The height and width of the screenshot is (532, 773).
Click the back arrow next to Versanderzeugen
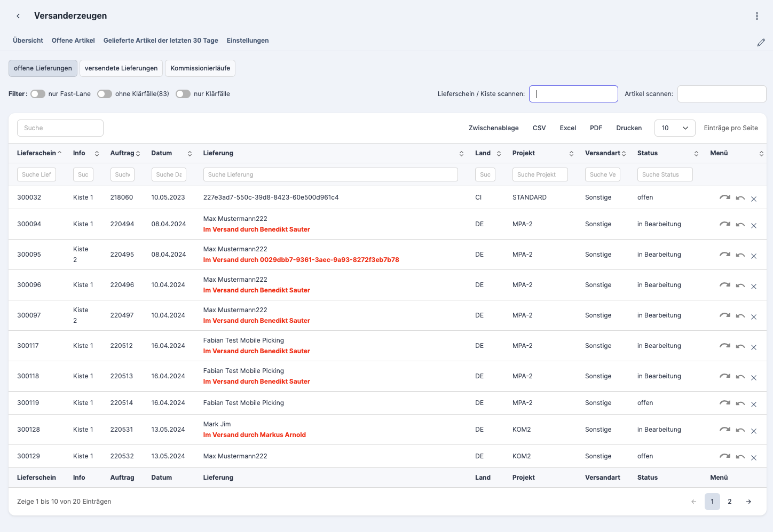pyautogui.click(x=18, y=16)
